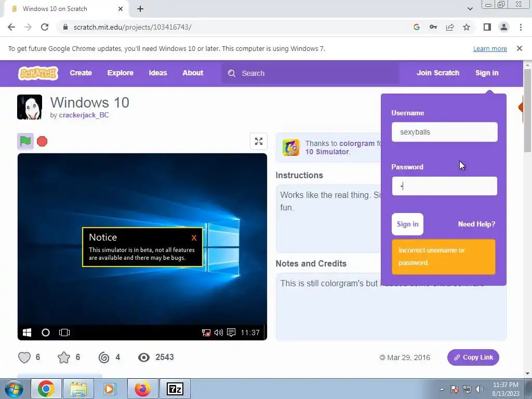This screenshot has width=532, height=399.
Task: Close the Notice dialog with the orange X
Action: click(x=194, y=238)
